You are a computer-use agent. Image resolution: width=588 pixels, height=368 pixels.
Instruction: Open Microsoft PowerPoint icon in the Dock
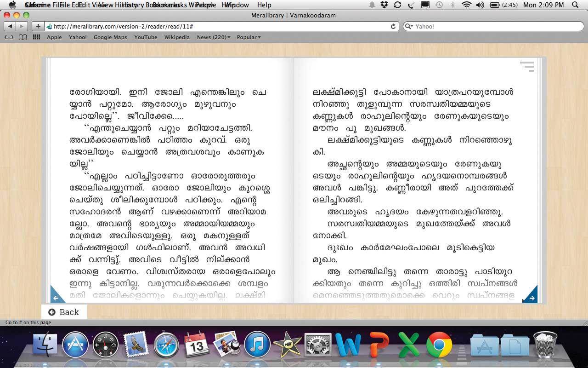coord(379,345)
